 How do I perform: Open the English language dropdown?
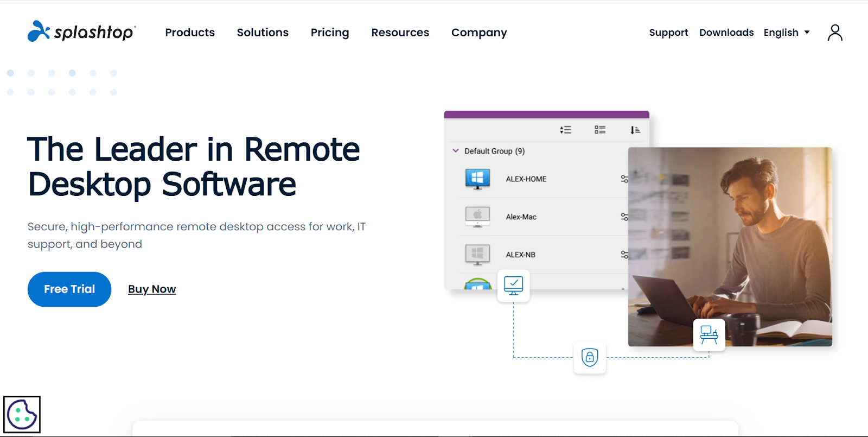(786, 33)
